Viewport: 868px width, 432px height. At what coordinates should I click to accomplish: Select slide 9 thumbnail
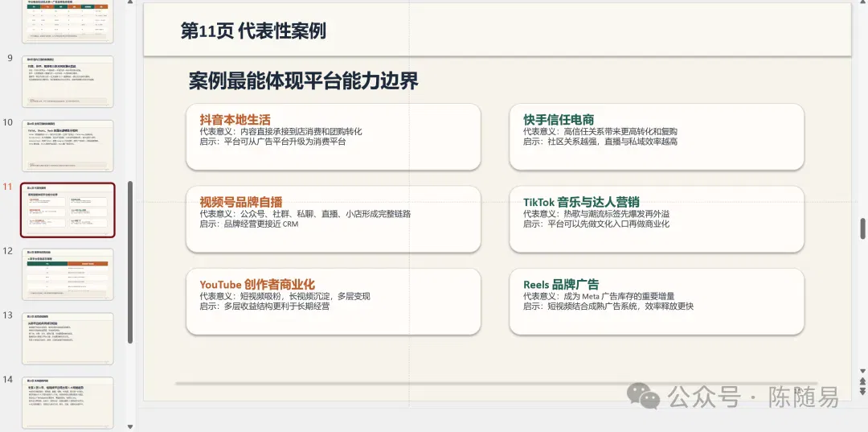click(68, 81)
